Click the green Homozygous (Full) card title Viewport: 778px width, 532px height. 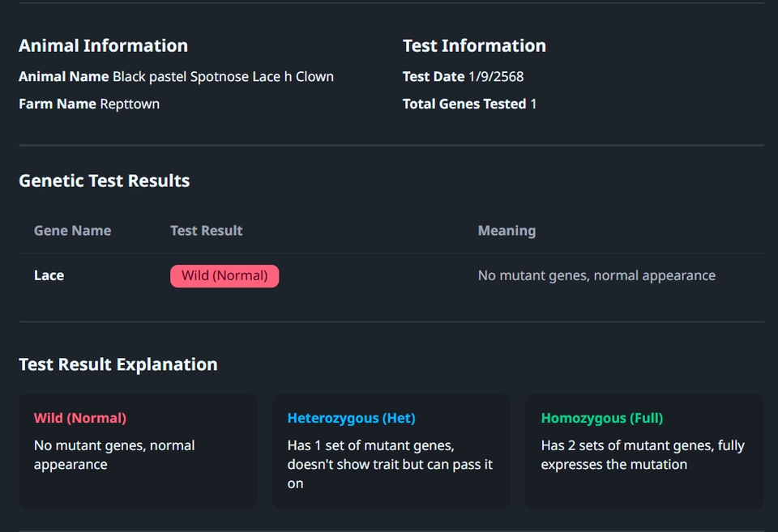602,419
